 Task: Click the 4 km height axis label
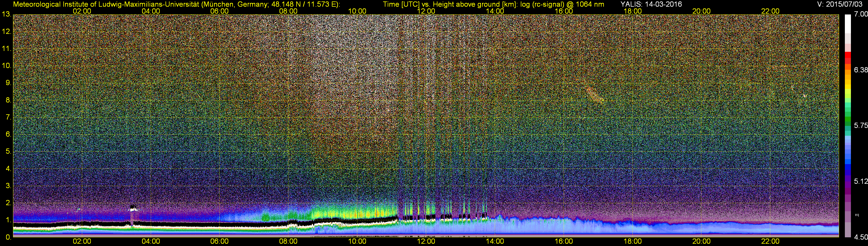[8, 169]
